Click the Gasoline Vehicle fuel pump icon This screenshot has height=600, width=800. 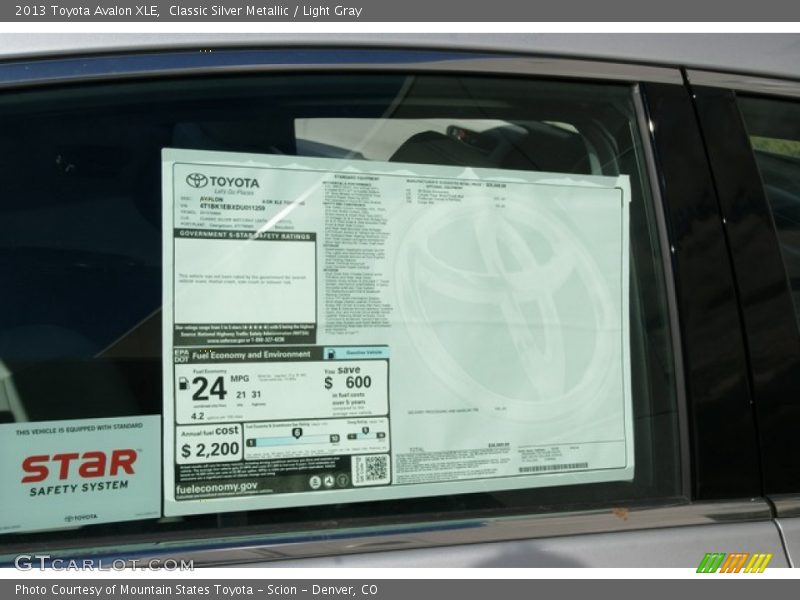333,353
